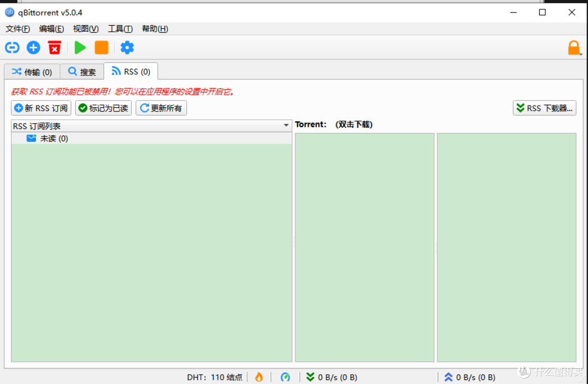Switch to the 传输 (0) tab

click(32, 72)
